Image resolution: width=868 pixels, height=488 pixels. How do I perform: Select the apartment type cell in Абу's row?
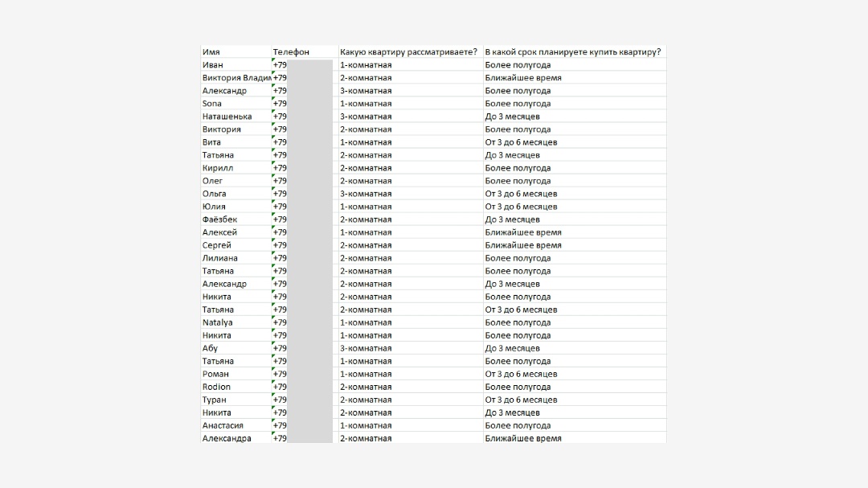point(410,348)
